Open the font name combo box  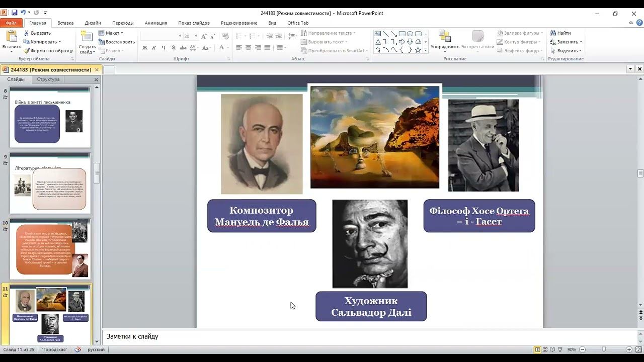[x=161, y=36]
